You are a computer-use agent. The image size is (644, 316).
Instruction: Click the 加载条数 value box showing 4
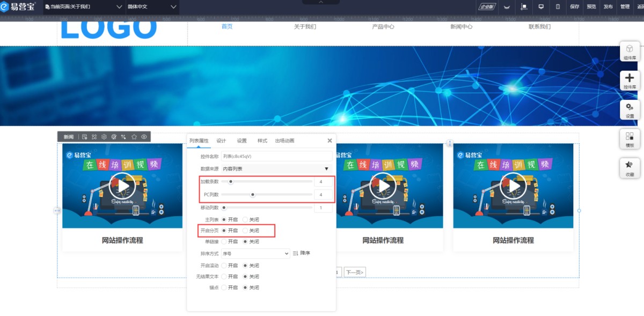click(x=323, y=181)
